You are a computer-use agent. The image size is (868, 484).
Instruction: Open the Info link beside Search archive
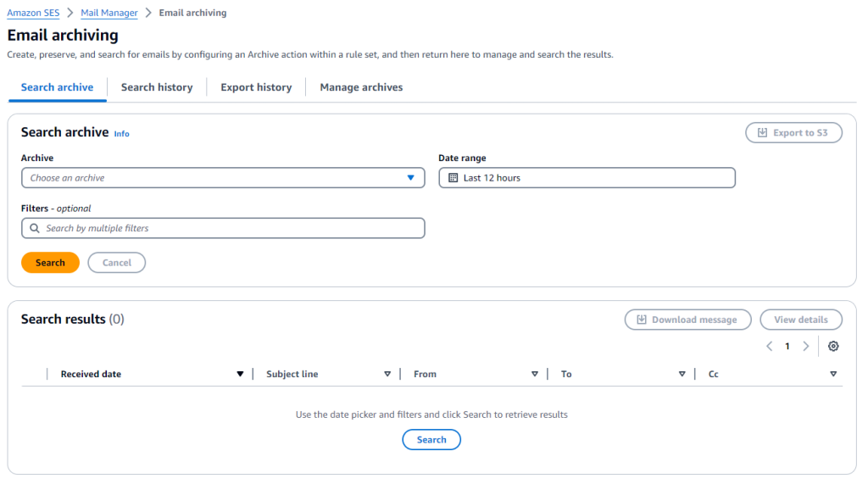tap(121, 133)
